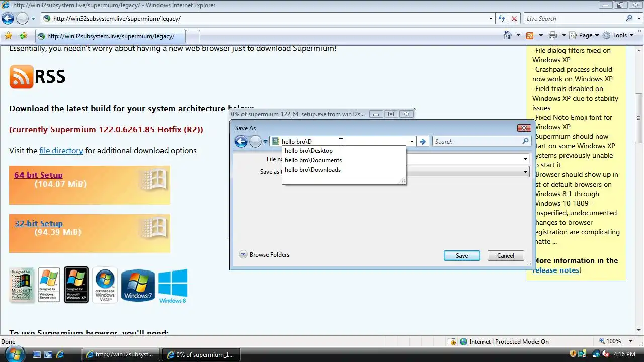This screenshot has width=644, height=362.
Task: Click the orange RSS logo on the page
Action: 21,77
